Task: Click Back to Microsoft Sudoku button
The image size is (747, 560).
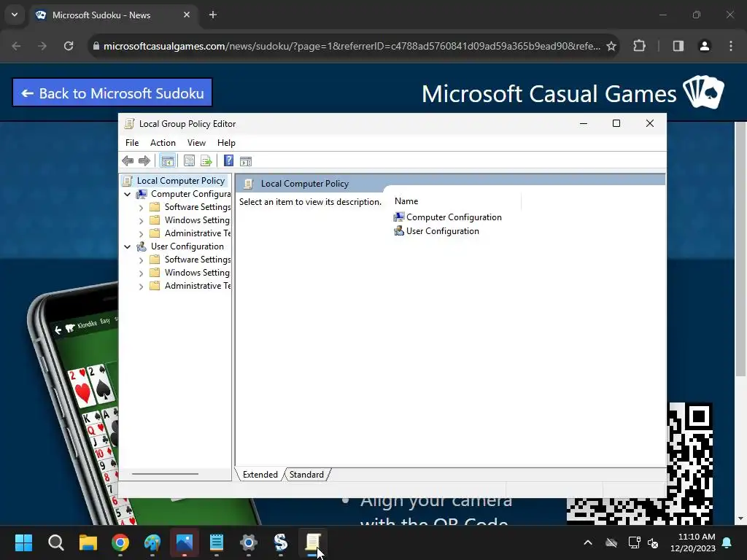Action: click(x=112, y=93)
